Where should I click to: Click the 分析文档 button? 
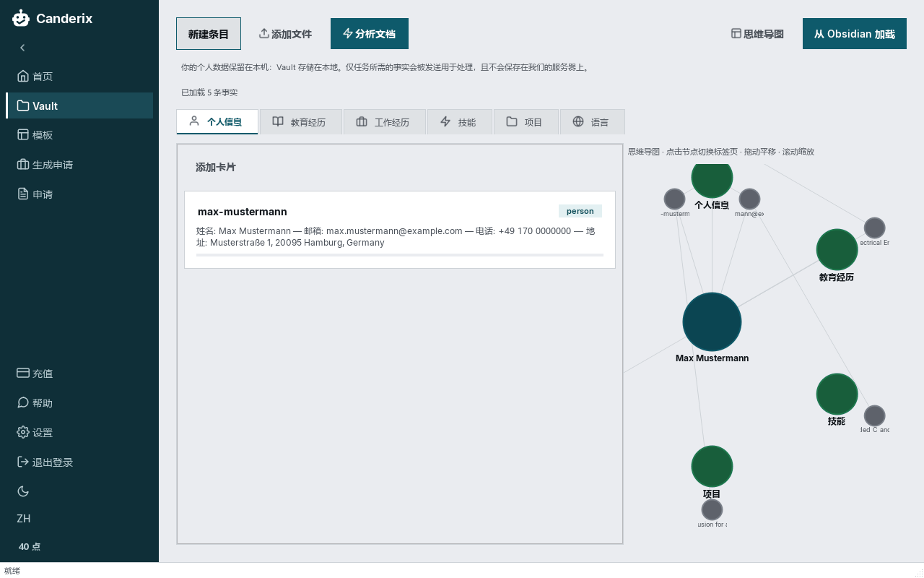coord(370,34)
